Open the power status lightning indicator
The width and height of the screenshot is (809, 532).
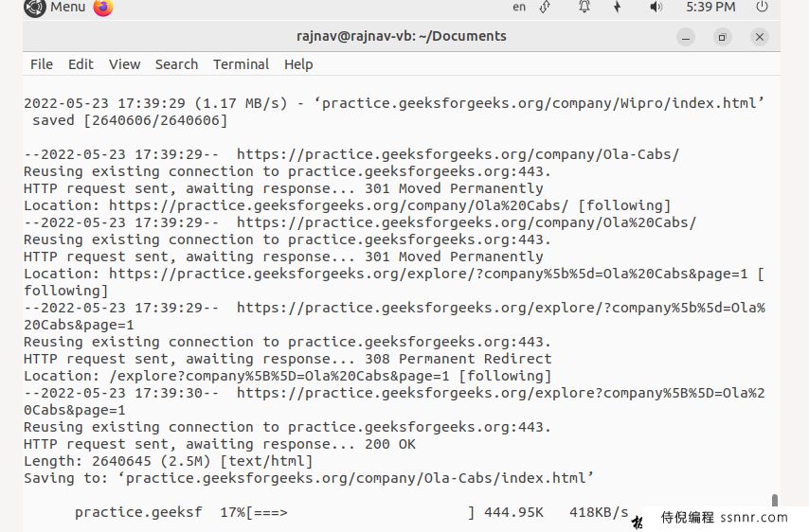tap(617, 8)
